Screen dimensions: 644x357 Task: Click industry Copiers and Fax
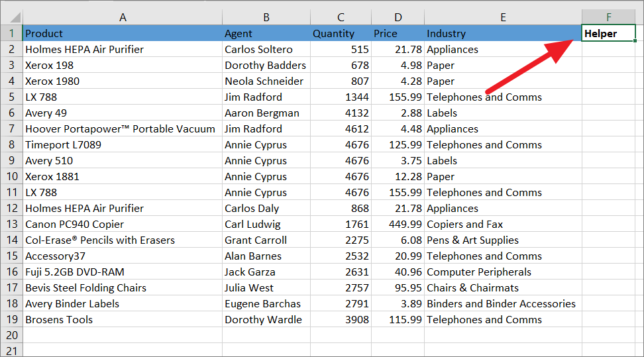point(503,224)
